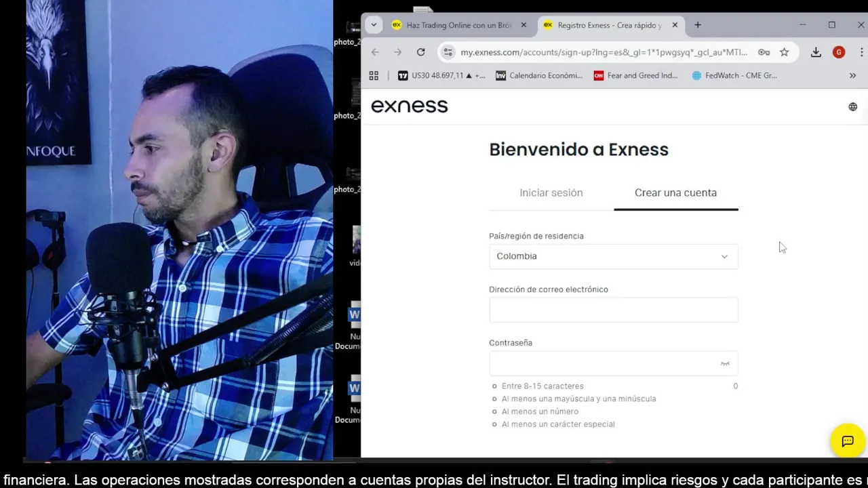Reload the Exness page

click(x=421, y=52)
